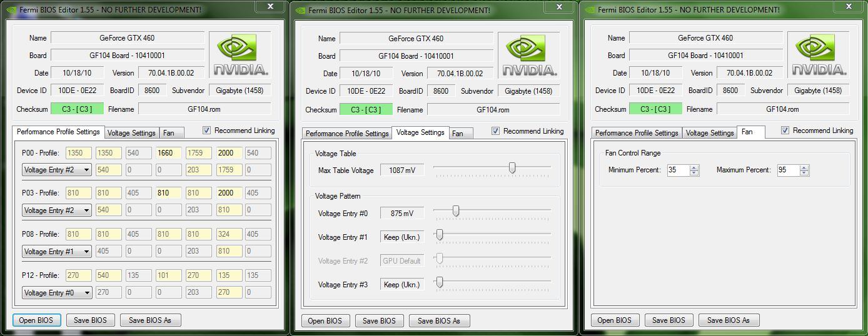Click the Voltage Entry #0 slider thumb

pos(456,212)
